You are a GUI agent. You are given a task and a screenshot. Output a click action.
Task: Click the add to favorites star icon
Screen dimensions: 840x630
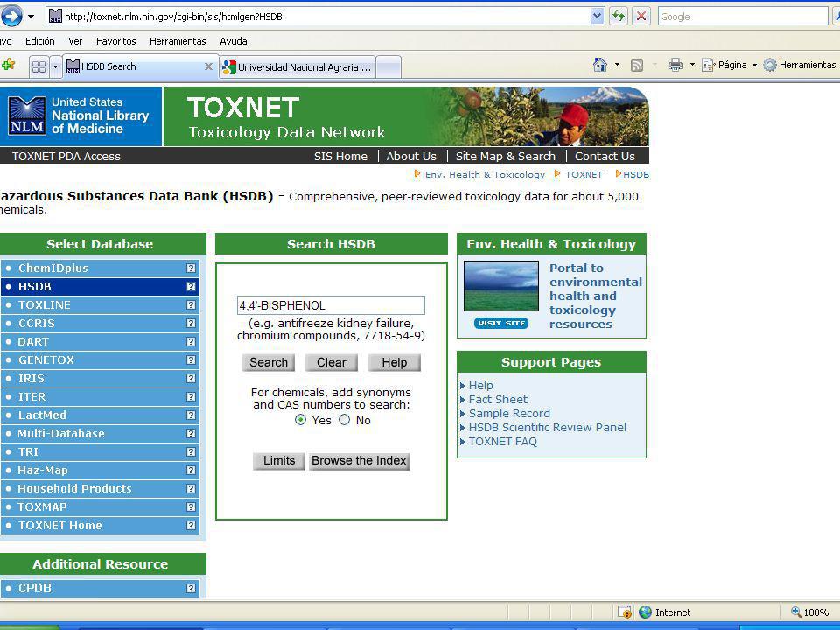(8, 66)
